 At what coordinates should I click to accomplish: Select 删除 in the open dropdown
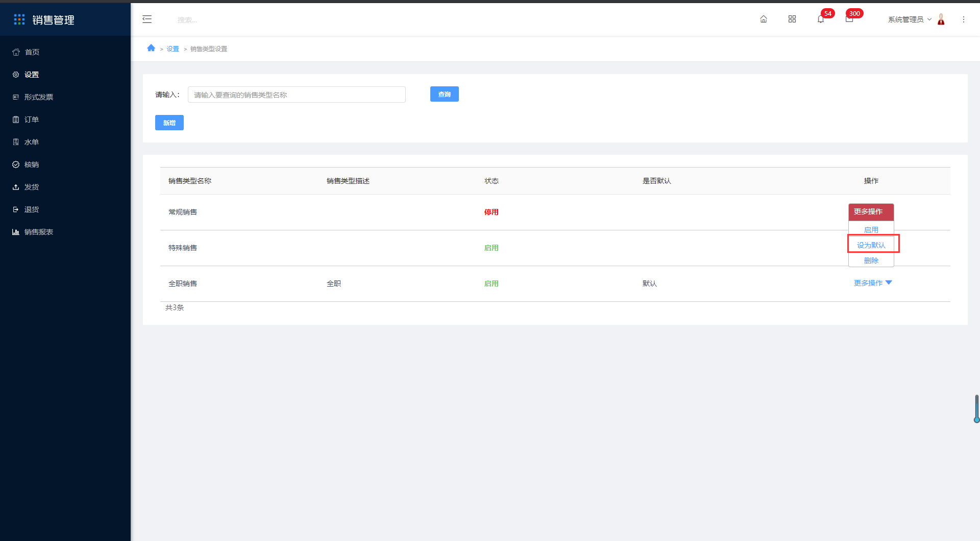click(x=871, y=260)
